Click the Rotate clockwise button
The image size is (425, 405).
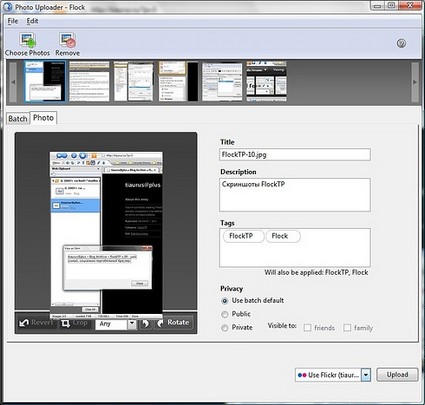pos(174,323)
